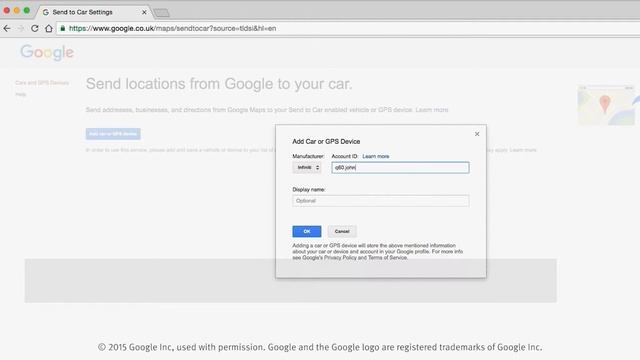Go back using the browser back arrow

[x=7, y=28]
